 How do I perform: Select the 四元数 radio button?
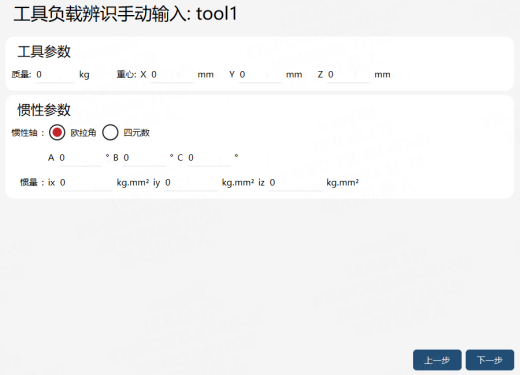110,133
